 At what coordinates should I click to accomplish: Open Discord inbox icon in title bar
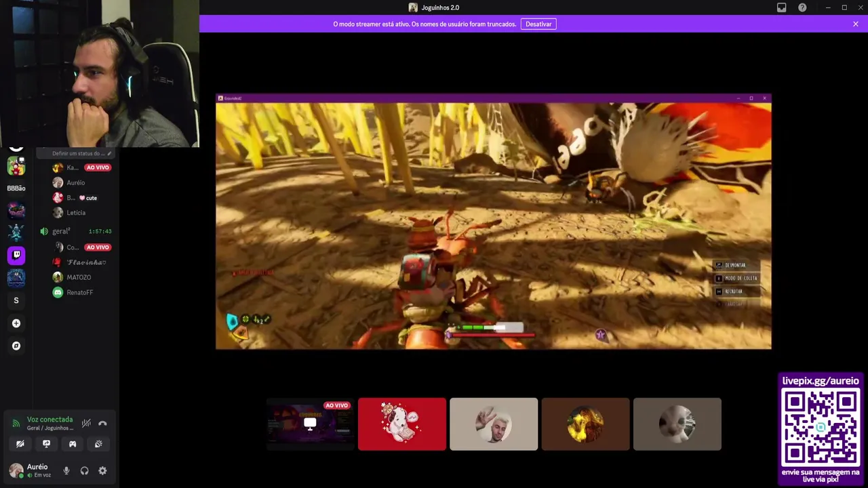[x=781, y=7]
